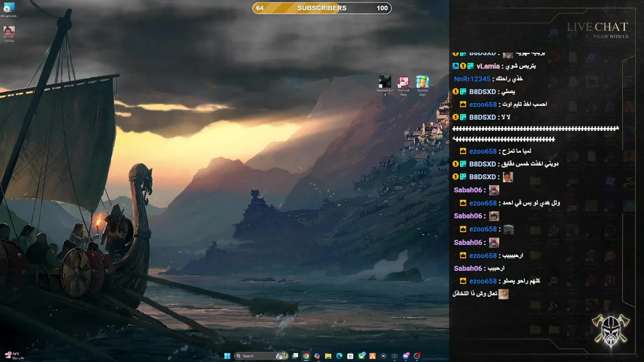Click the NnRr12345 username in chat
Image resolution: width=644 pixels, height=362 pixels.
[472, 79]
